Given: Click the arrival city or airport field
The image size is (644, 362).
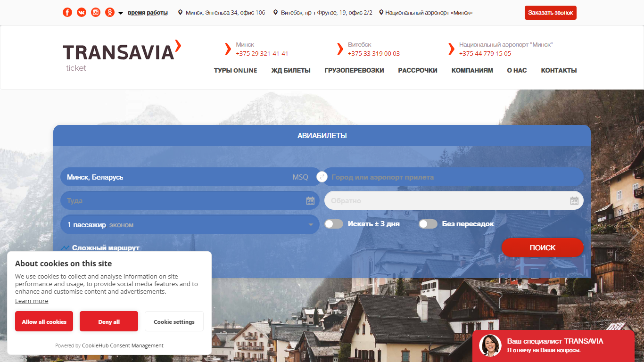Looking at the screenshot, I should tap(454, 177).
